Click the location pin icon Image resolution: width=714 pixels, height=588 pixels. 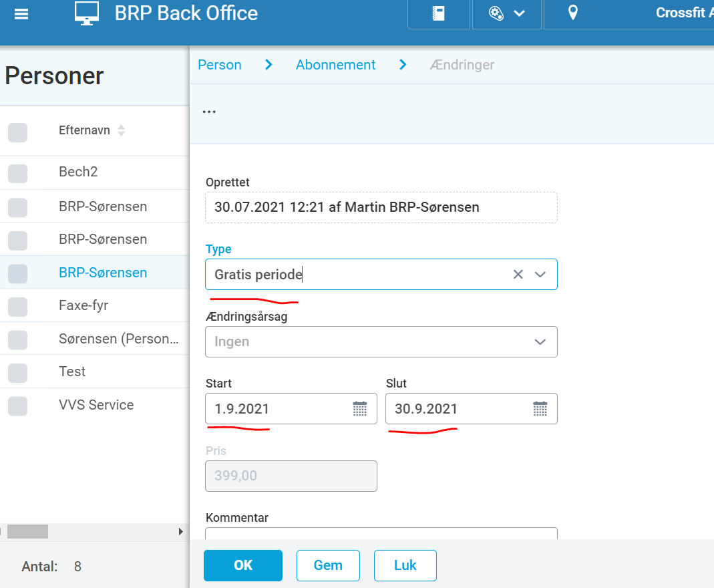[x=573, y=13]
